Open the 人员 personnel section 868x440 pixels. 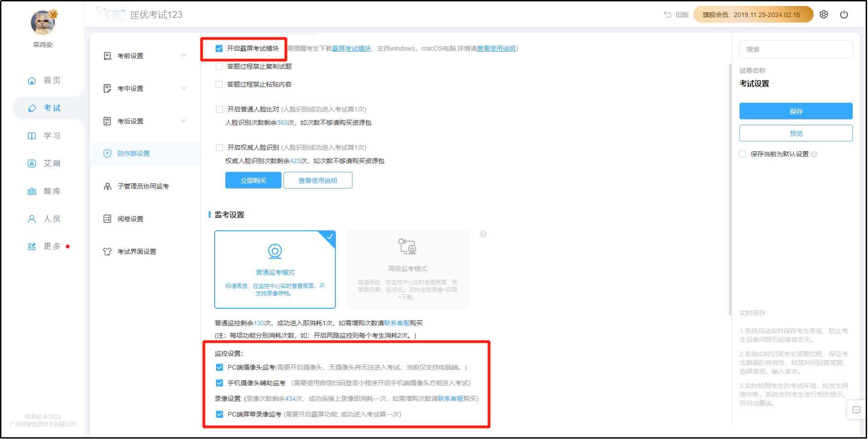point(52,218)
